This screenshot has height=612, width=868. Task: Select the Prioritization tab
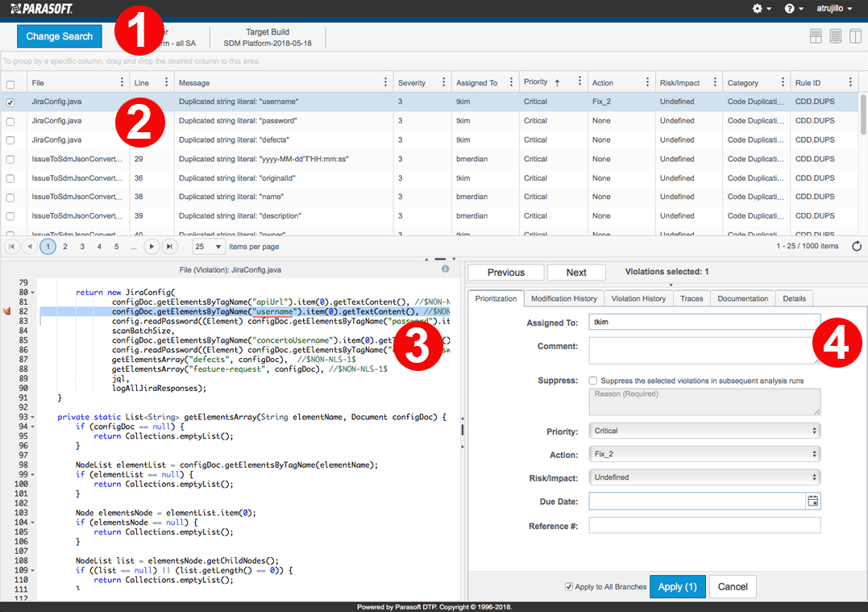496,298
